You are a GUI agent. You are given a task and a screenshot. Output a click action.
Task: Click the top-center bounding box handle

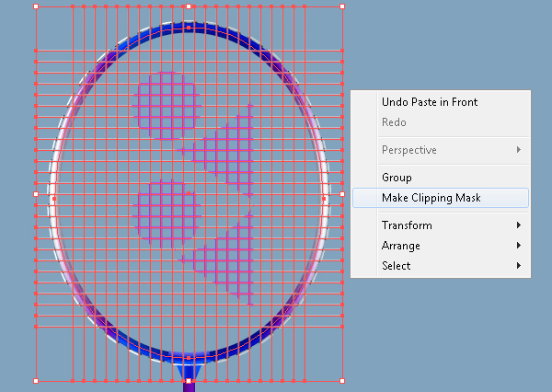coord(189,6)
